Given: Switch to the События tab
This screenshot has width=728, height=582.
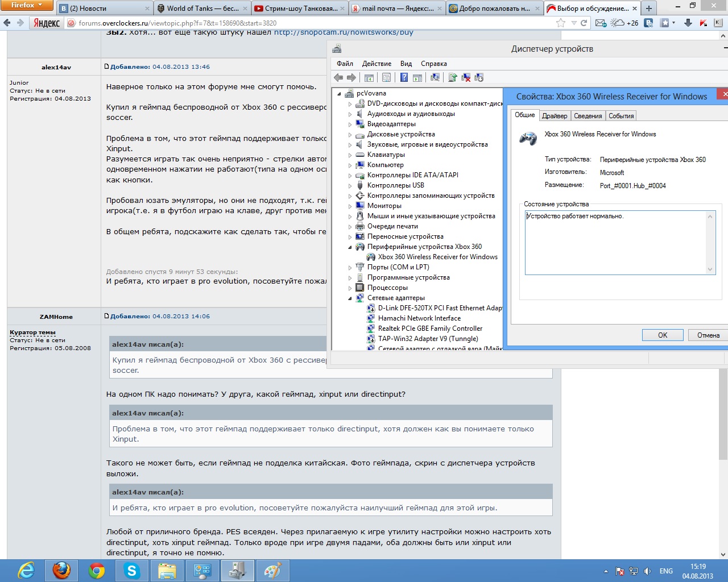Looking at the screenshot, I should 621,116.
